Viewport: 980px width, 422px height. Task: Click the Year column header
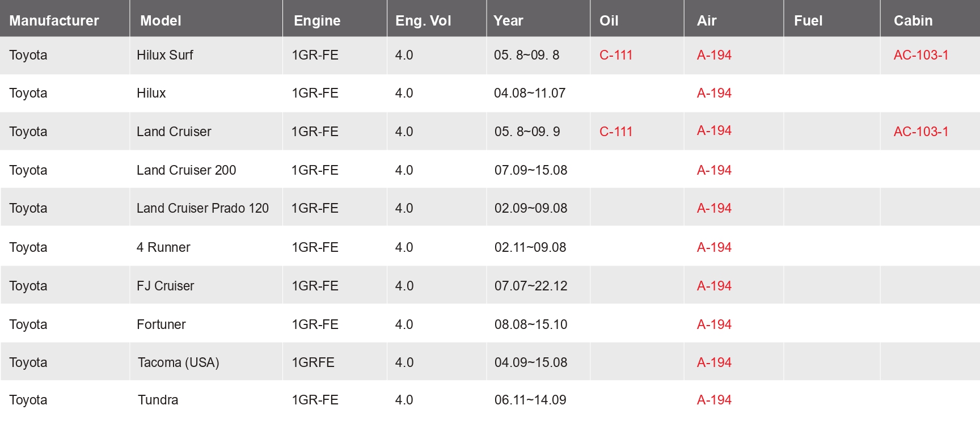tap(508, 20)
